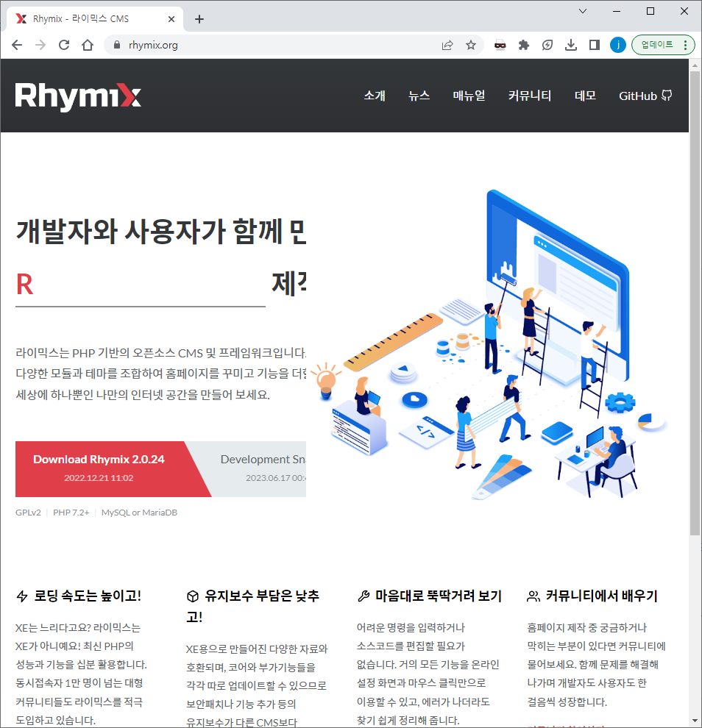This screenshot has width=702, height=728.
Task: Open the Extensions puzzle menu
Action: 524,45
